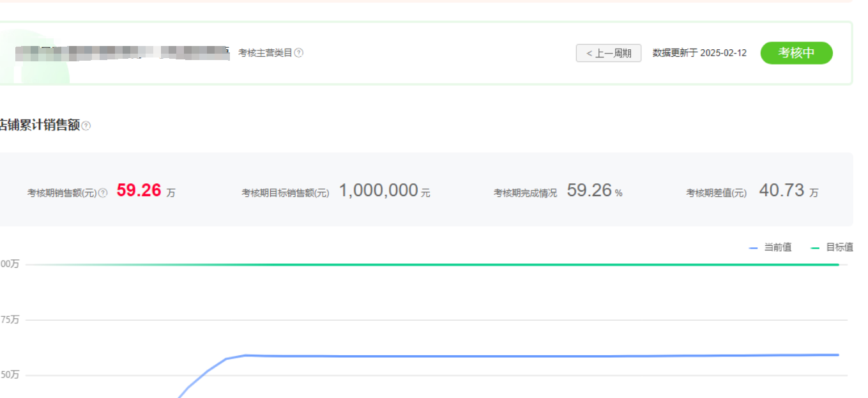Viewport: 868px width, 398px height.
Task: Click the blurred shop name text
Action: point(121,53)
